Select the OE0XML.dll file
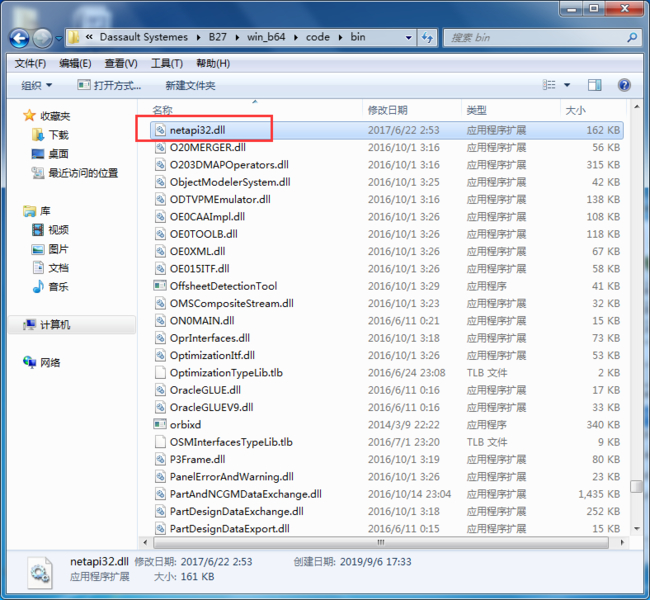Screen dimensions: 650x600 (x=197, y=252)
